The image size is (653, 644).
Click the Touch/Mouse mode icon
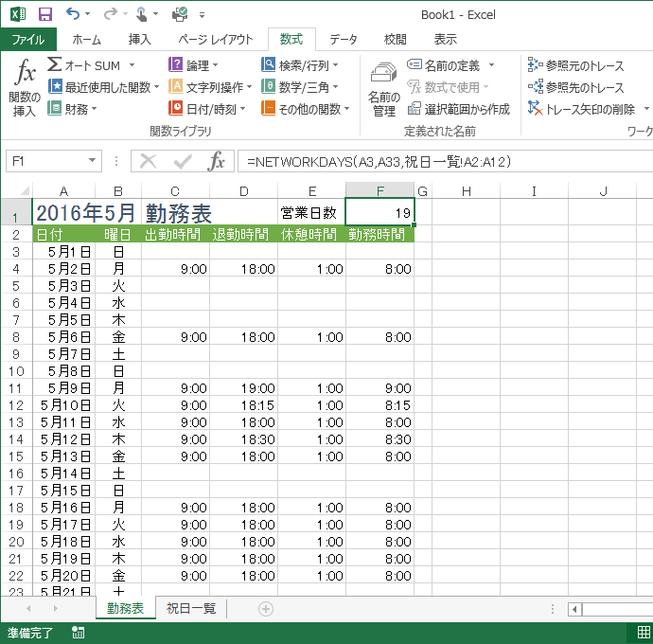coord(142,14)
